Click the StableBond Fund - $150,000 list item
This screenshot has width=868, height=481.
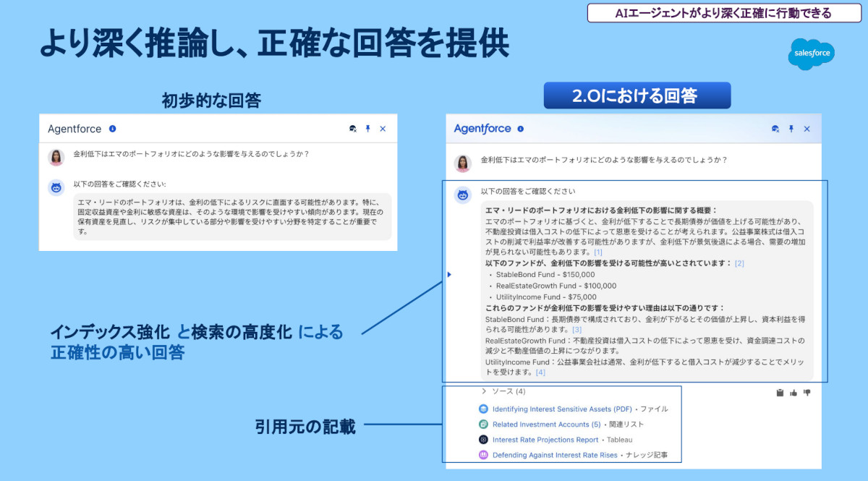[x=546, y=275]
